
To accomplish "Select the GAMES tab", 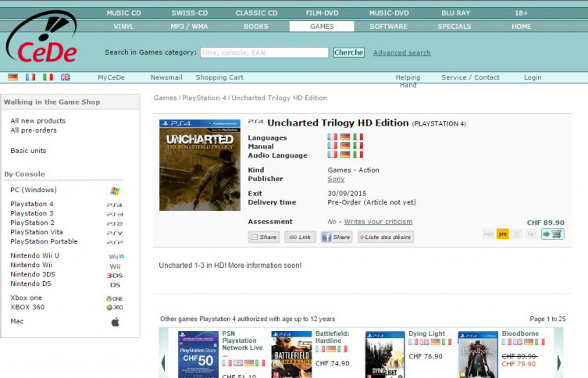I will pyautogui.click(x=322, y=27).
